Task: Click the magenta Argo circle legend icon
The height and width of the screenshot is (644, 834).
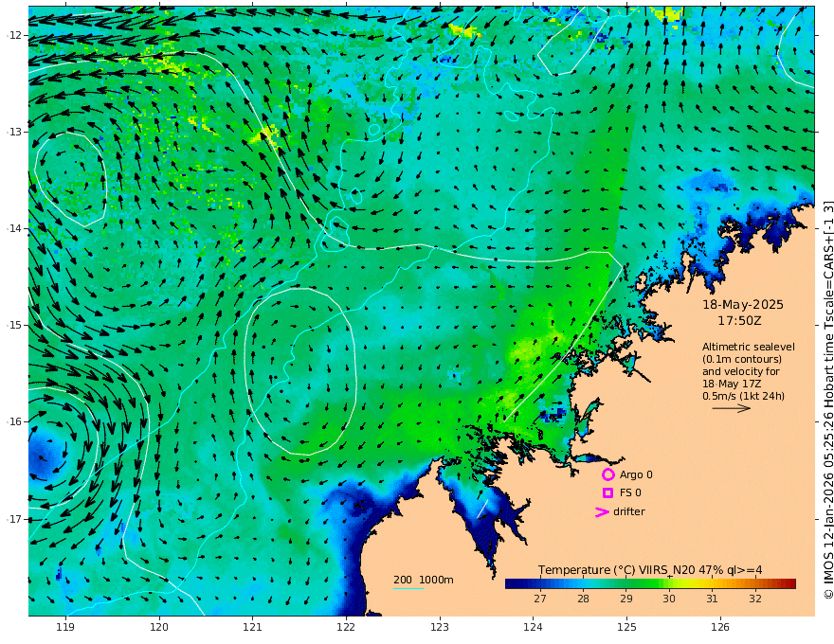Action: 607,474
